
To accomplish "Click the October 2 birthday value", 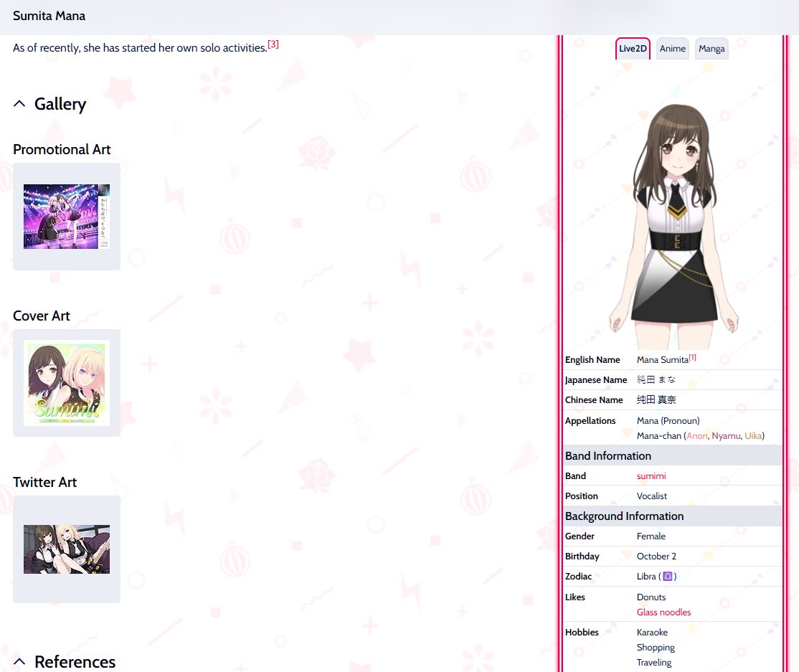I will point(656,557).
